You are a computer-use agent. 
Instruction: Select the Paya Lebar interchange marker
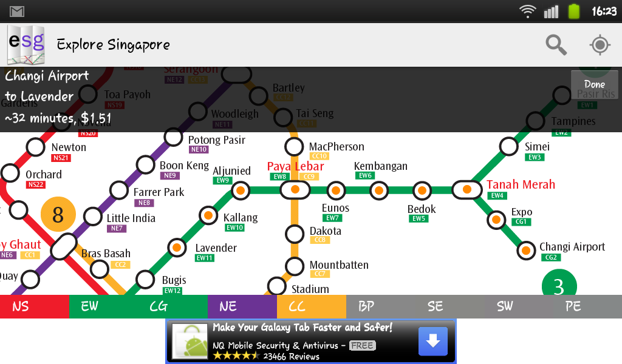(295, 190)
